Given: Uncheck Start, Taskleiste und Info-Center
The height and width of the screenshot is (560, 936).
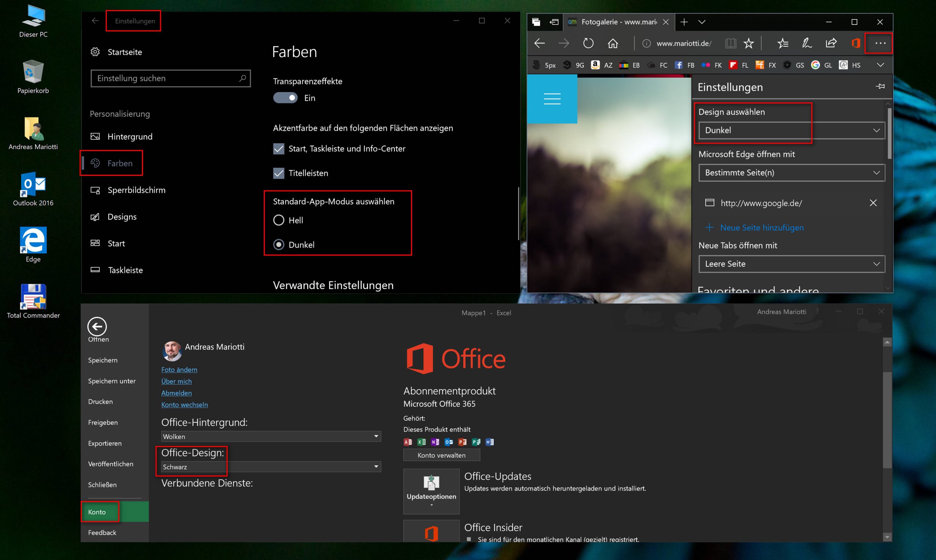Looking at the screenshot, I should point(279,149).
